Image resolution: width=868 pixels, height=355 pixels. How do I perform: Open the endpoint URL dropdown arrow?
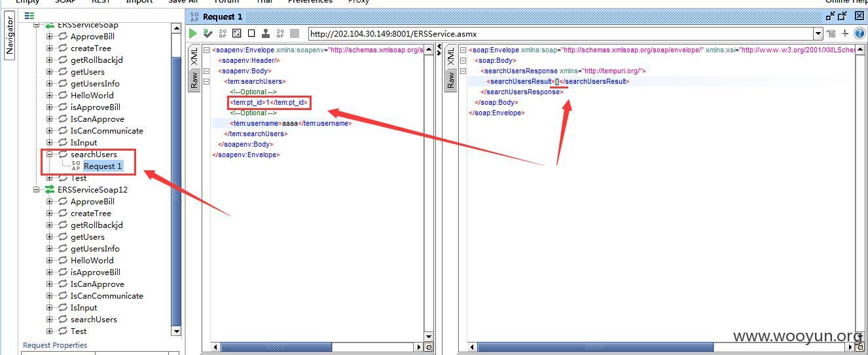pos(818,33)
